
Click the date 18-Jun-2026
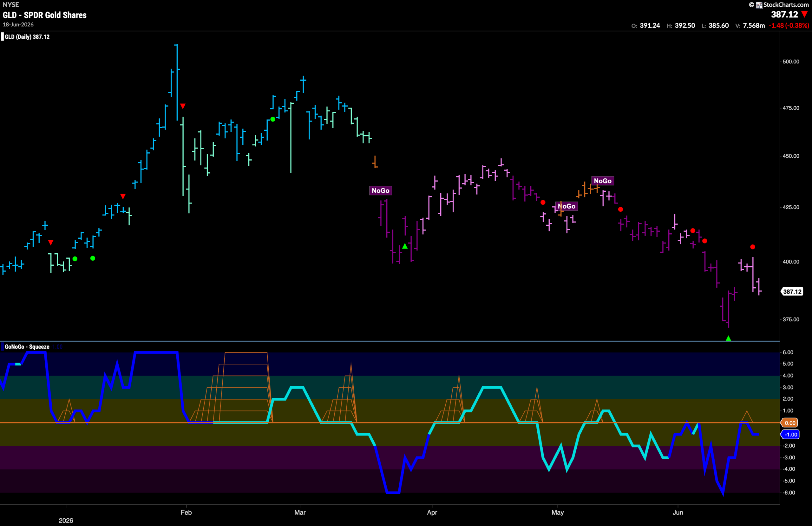click(x=18, y=24)
